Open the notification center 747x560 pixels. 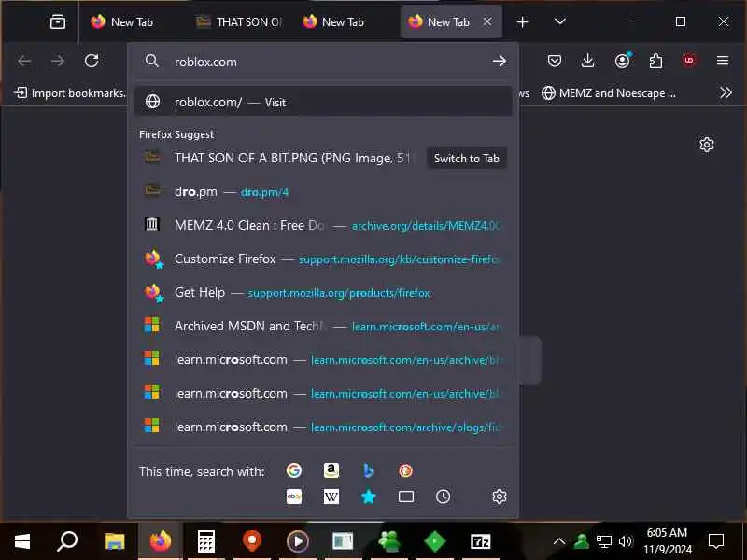716,541
